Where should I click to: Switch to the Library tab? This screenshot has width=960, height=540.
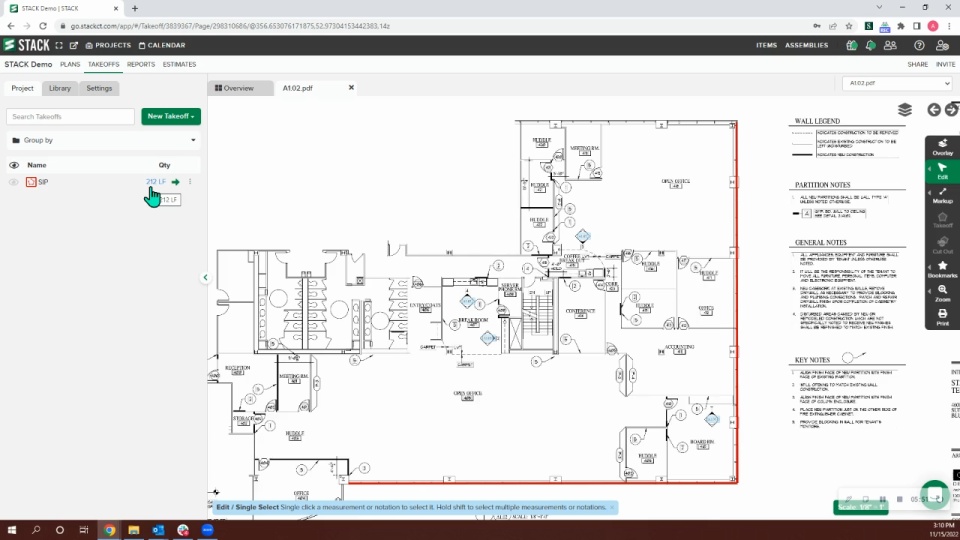[60, 88]
